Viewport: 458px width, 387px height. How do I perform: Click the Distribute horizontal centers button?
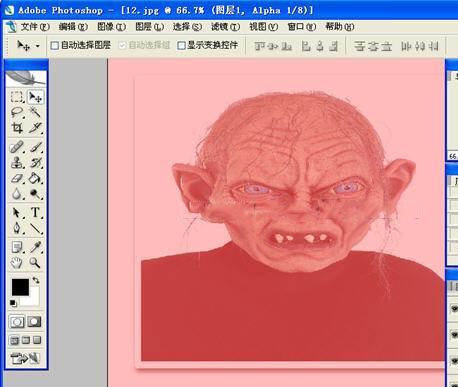click(420, 46)
